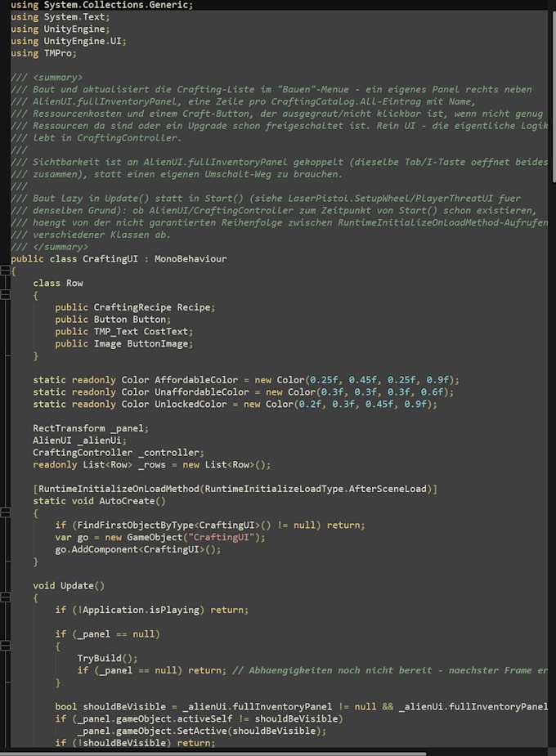Click the 'using System.Text;' line
The image size is (556, 756).
(x=61, y=17)
